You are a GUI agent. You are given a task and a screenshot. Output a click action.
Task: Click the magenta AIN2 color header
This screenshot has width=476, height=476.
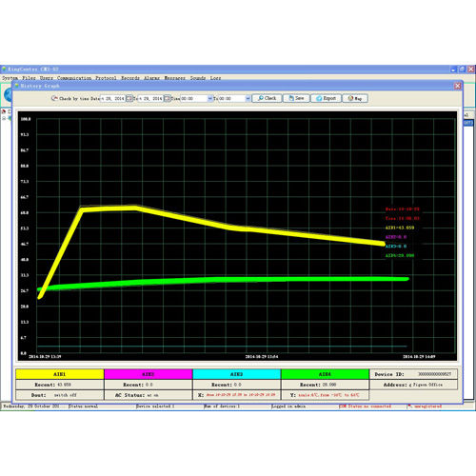149,374
